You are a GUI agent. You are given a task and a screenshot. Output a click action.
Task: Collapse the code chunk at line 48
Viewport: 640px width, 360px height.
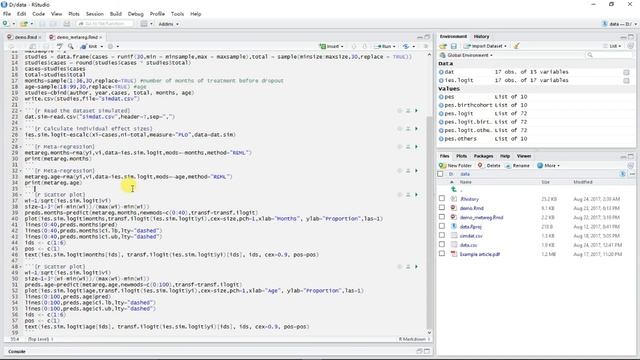pos(21,267)
